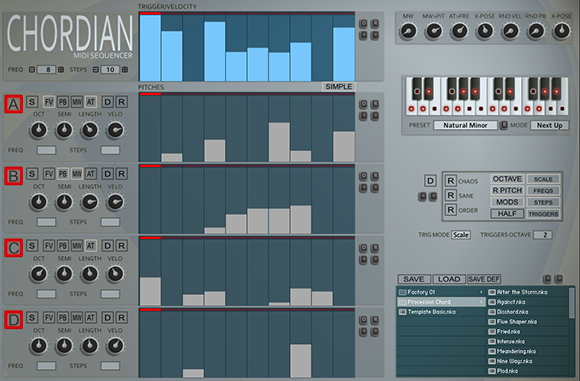Click the R randomize icon beside the trigger/velocity grid

[375, 24]
